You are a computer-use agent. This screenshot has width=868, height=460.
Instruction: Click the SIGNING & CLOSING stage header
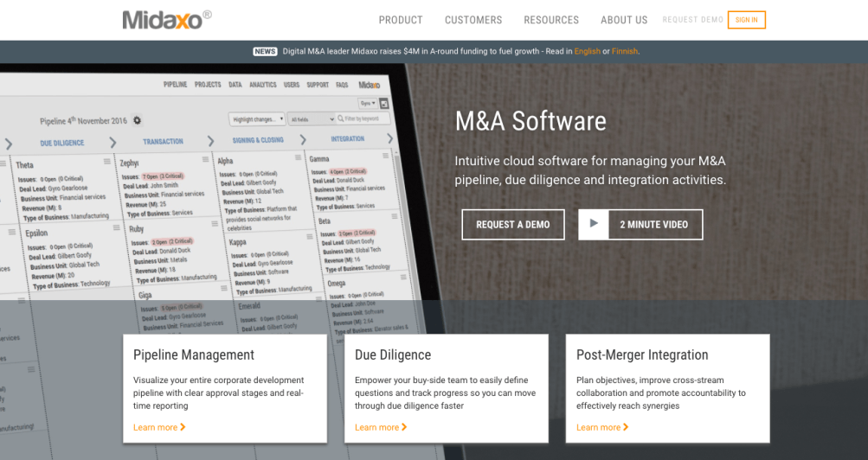pyautogui.click(x=258, y=140)
